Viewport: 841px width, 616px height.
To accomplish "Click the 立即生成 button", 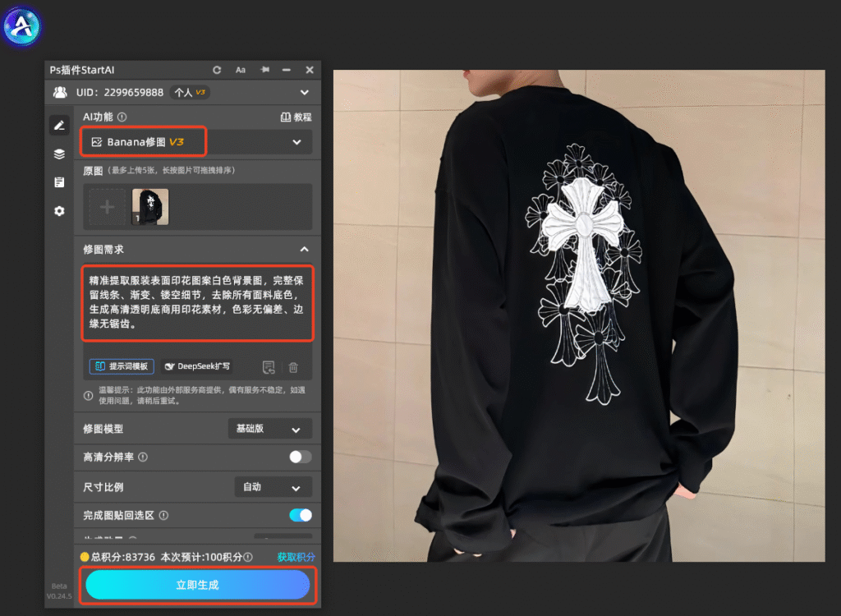I will pos(198,585).
